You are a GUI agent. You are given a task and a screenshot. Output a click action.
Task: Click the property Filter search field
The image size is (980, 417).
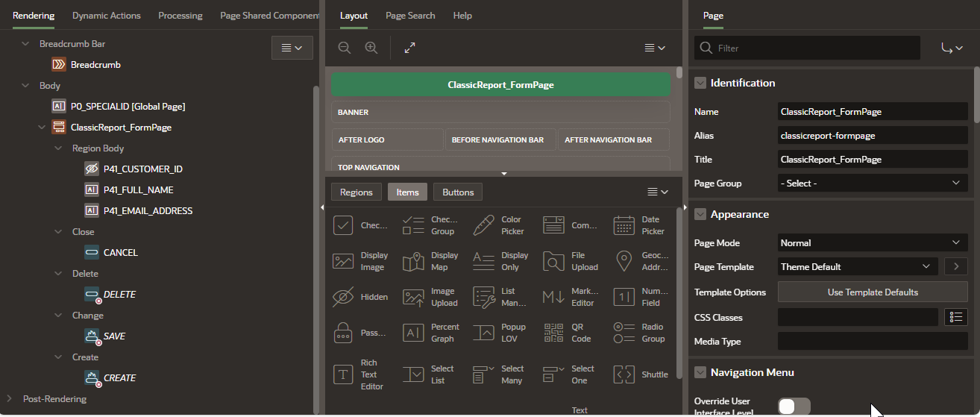(807, 48)
